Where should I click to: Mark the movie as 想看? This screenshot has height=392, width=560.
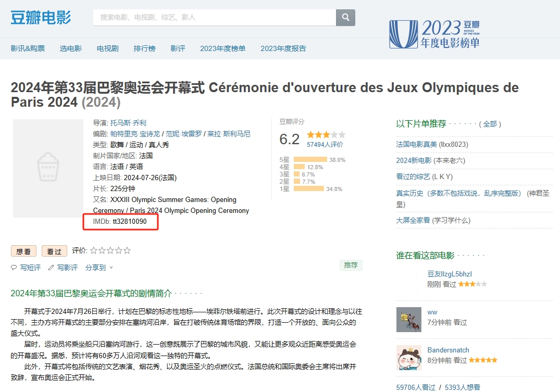(x=23, y=251)
